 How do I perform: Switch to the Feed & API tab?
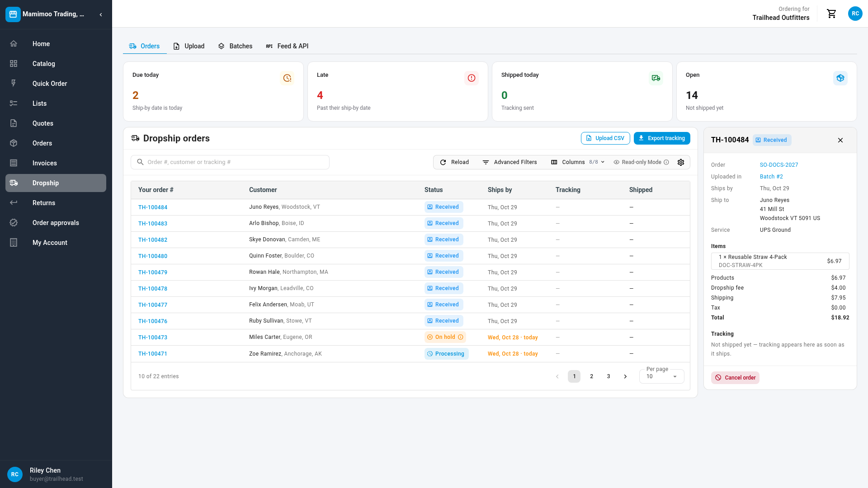tap(287, 46)
